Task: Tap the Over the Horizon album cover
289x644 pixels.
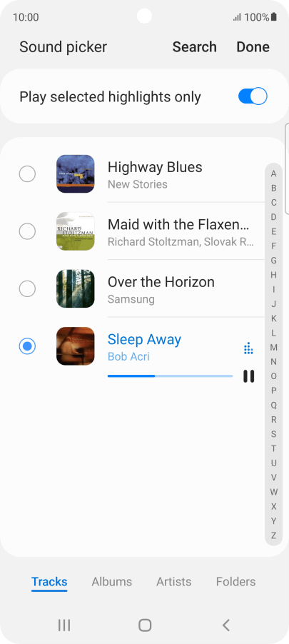Action: tap(75, 288)
